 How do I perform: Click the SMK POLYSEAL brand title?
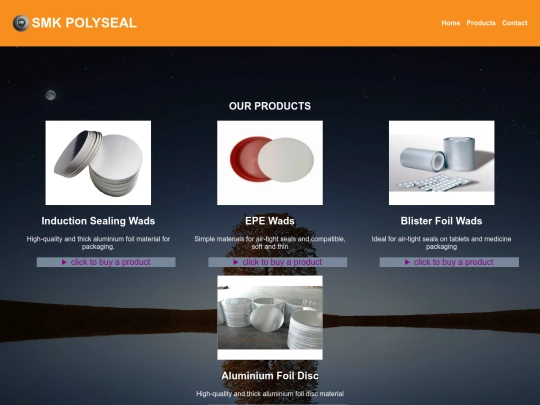point(84,23)
